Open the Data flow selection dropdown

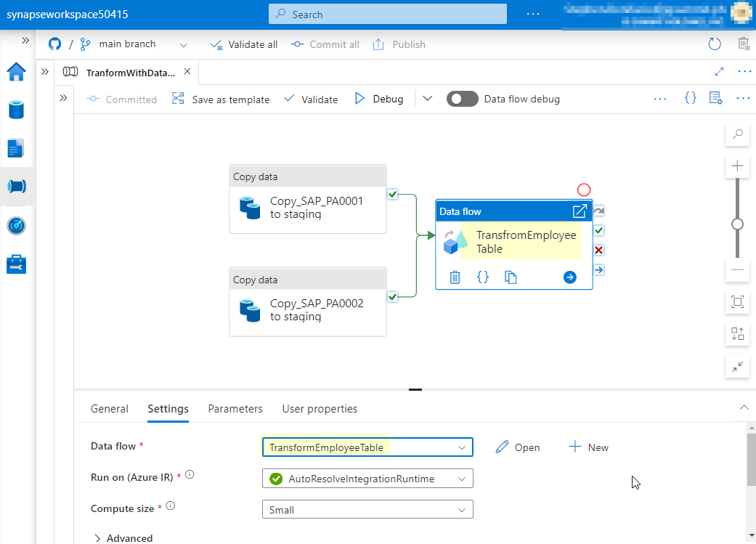[x=463, y=447]
